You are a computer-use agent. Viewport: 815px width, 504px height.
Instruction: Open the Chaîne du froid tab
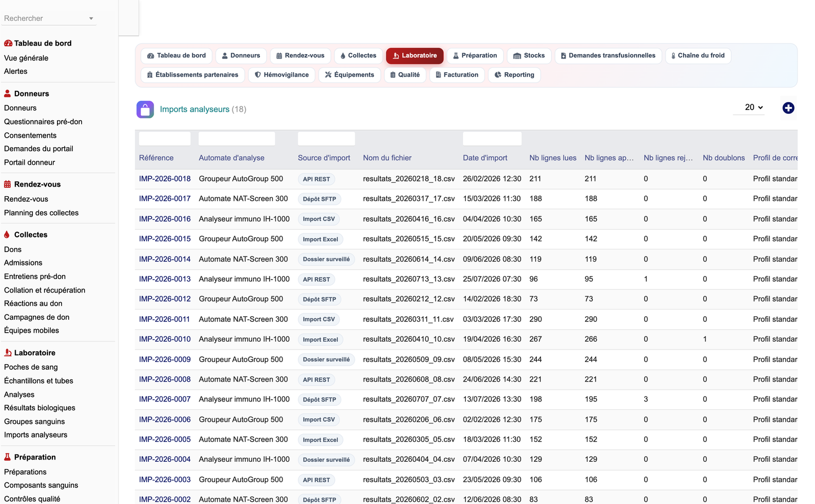tap(698, 56)
